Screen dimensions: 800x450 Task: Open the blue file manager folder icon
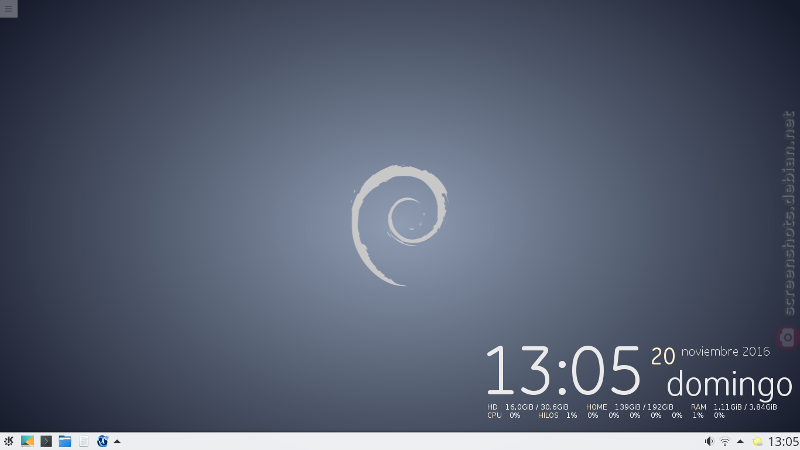click(x=65, y=441)
